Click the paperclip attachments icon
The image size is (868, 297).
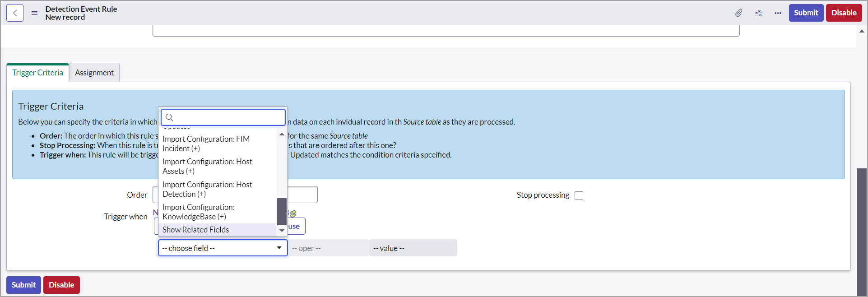coord(738,13)
